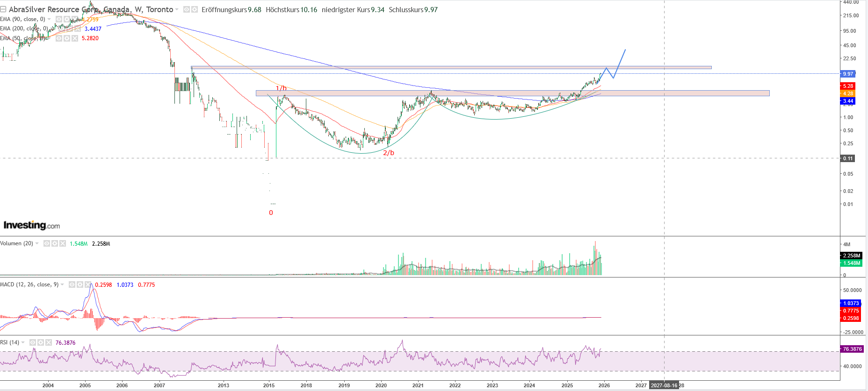This screenshot has height=391, width=868.
Task: Remove the Volumen (20) indicator
Action: tap(63, 243)
